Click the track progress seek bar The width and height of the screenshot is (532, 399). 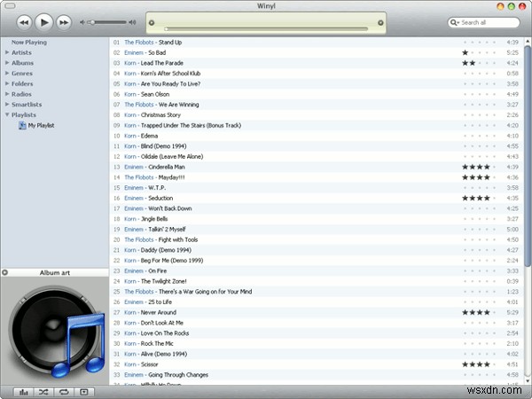[x=266, y=29]
